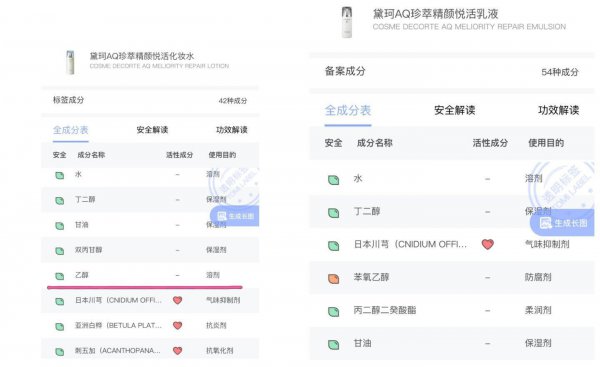Switch to 安全解读 tab in left lotion panel

point(152,130)
